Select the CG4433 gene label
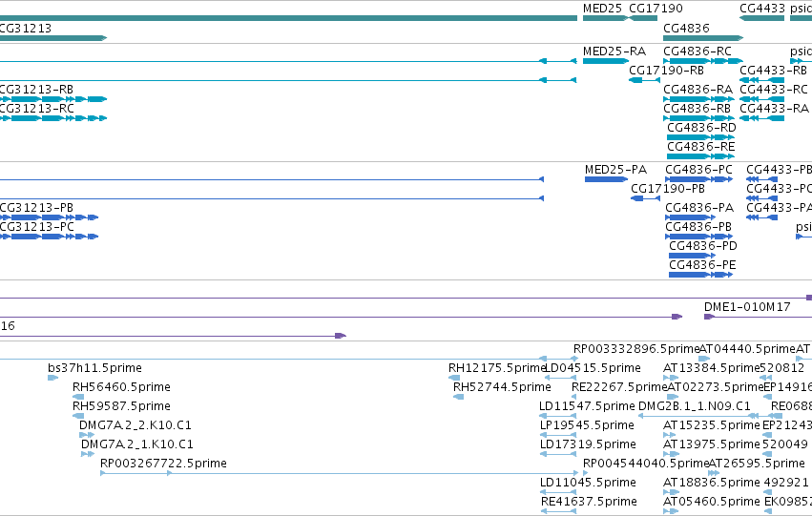The width and height of the screenshot is (812, 516). click(762, 9)
